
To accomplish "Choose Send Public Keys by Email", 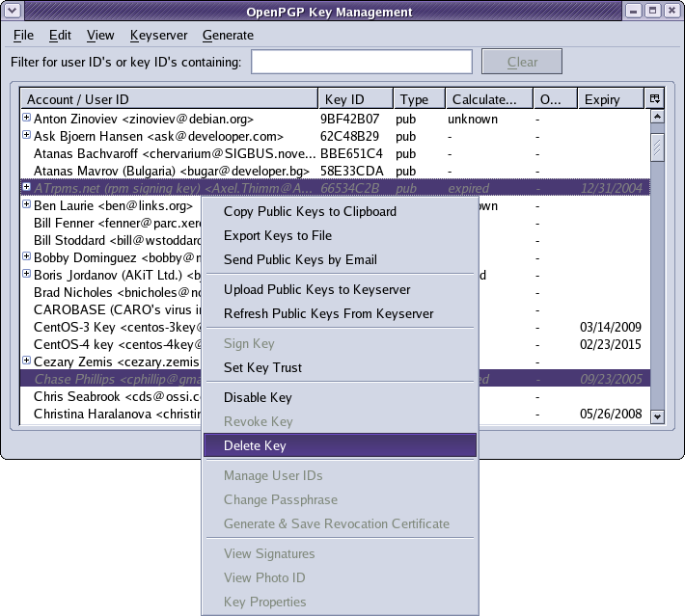I will 340,259.
